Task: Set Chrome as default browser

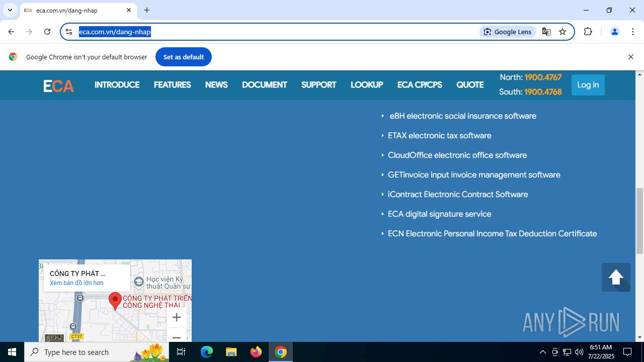Action: [x=184, y=57]
